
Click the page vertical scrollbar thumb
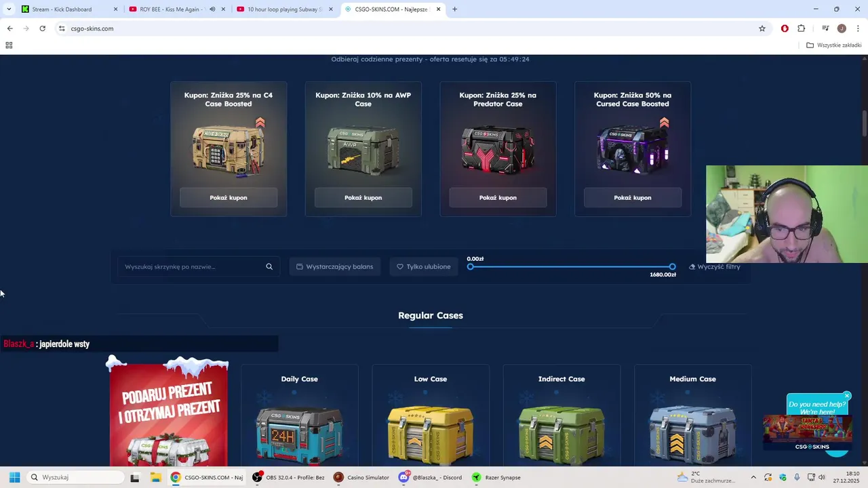tap(865, 123)
